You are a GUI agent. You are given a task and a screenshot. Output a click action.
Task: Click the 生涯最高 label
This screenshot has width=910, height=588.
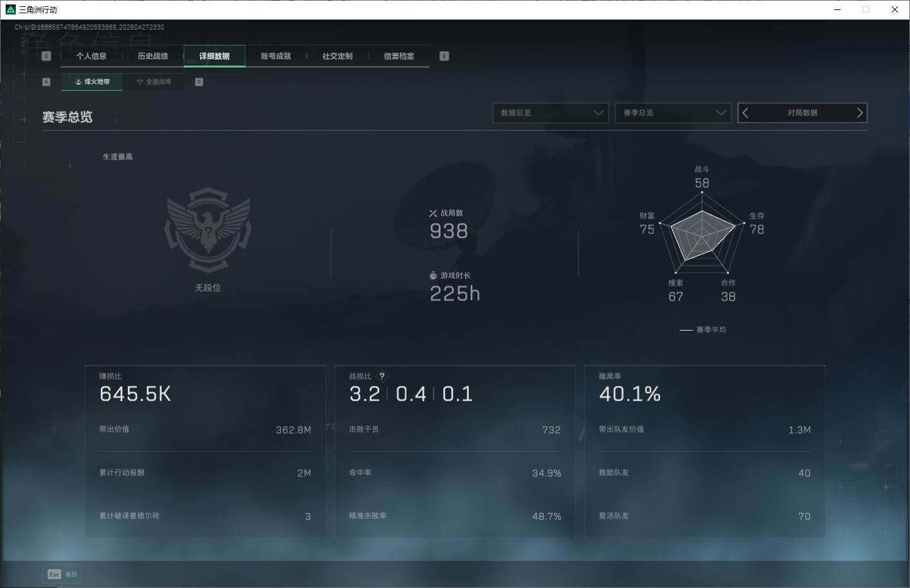pyautogui.click(x=118, y=157)
